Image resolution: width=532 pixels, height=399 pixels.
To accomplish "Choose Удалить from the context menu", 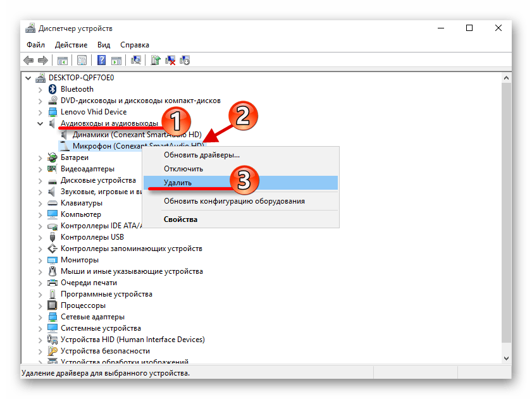I will point(178,183).
